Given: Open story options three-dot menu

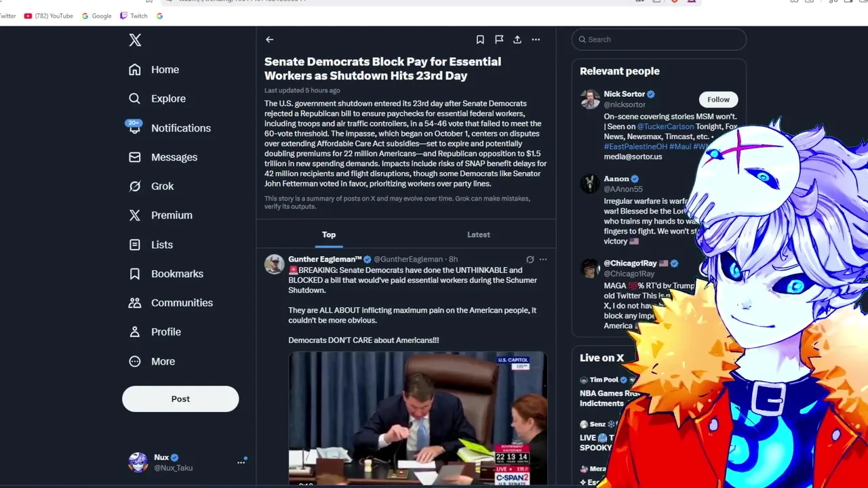Looking at the screenshot, I should (536, 39).
